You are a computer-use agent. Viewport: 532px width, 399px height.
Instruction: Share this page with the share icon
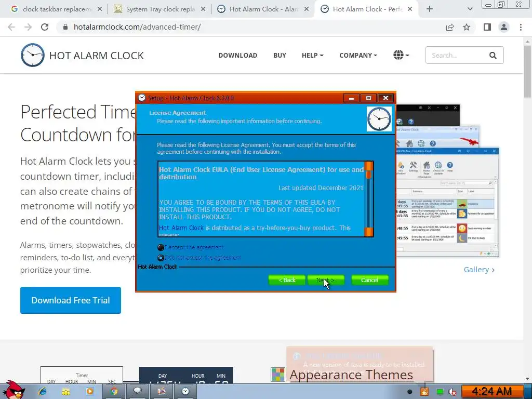450,27
